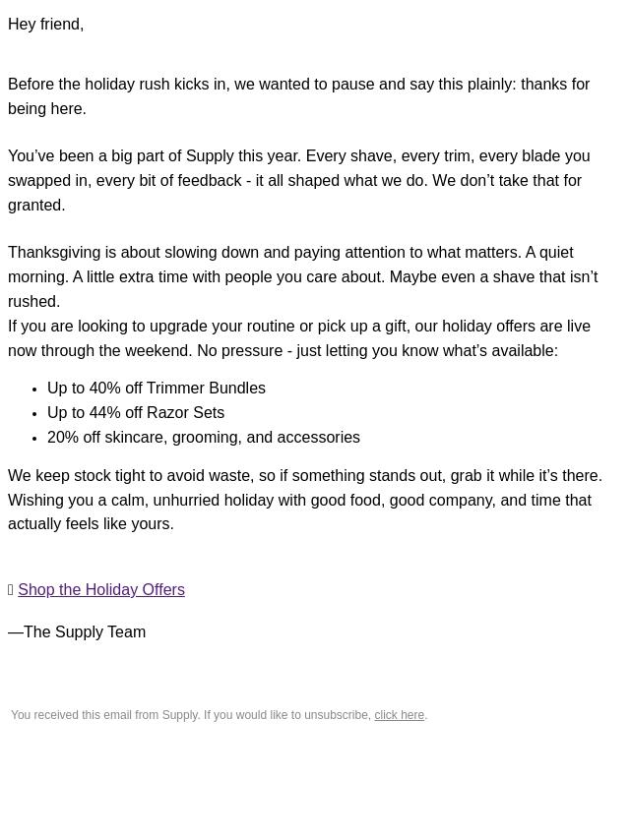
Task: Open the Shop the Holiday Offers link
Action: click(x=101, y=590)
